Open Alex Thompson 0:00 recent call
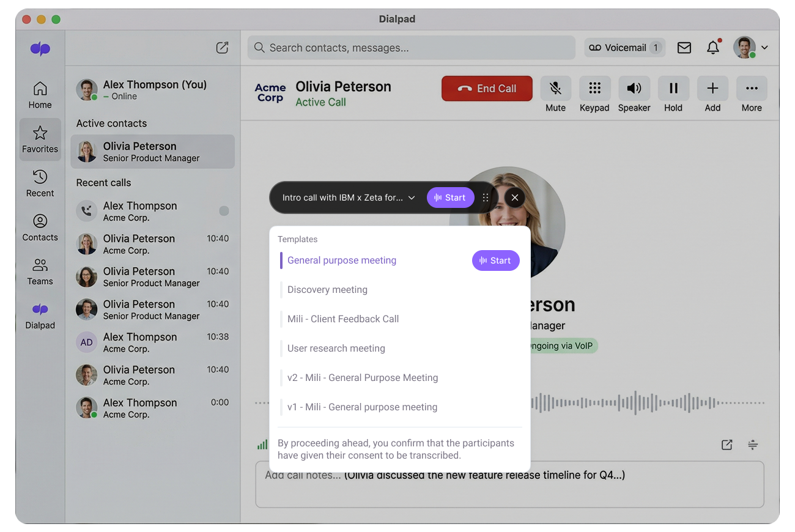This screenshot has width=795, height=532. pos(152,408)
